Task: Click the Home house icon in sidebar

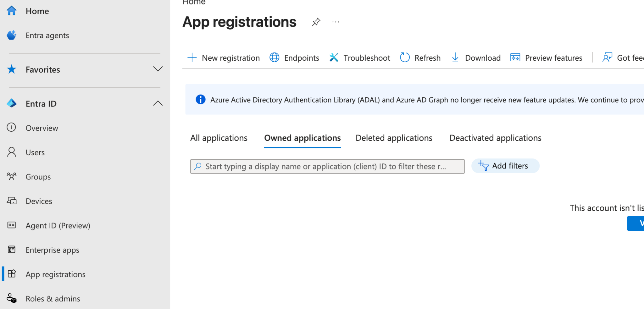Action: click(12, 11)
